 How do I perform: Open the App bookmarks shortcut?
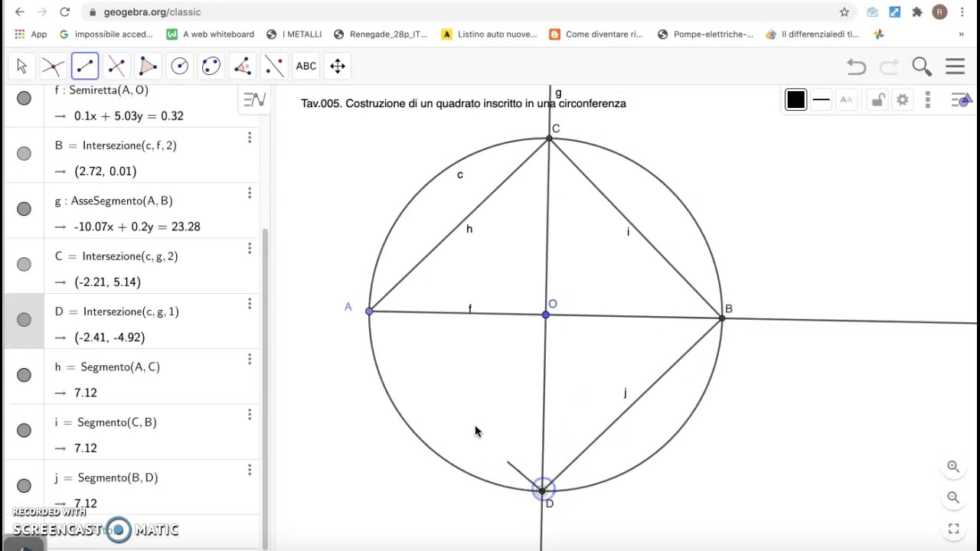click(31, 34)
